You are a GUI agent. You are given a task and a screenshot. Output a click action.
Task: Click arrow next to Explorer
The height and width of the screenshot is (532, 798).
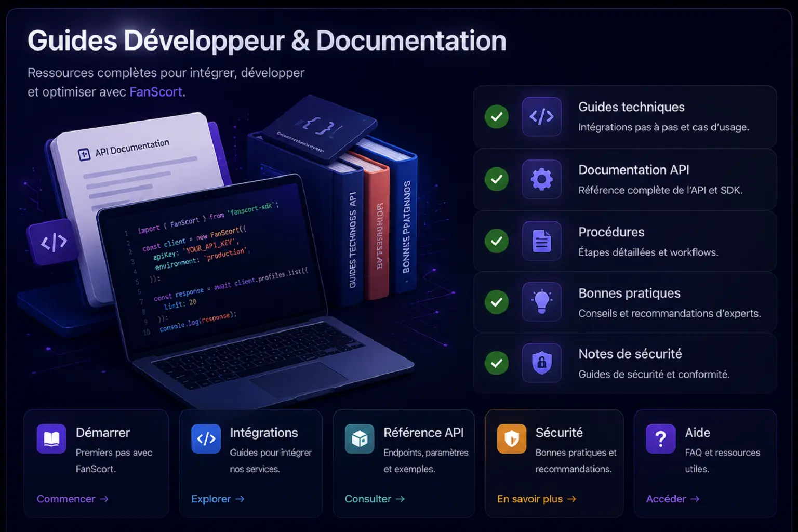[x=240, y=499]
